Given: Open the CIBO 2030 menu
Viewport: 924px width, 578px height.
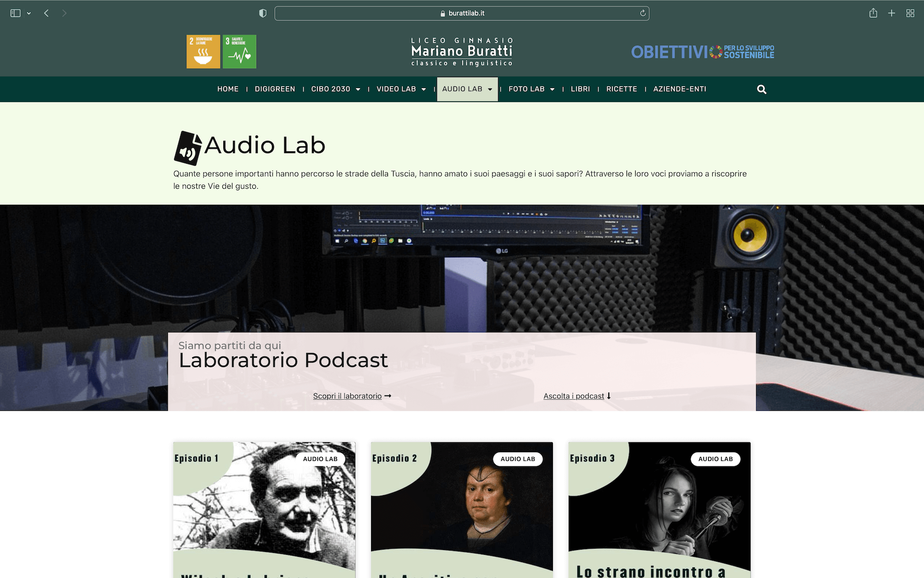Looking at the screenshot, I should coord(331,89).
